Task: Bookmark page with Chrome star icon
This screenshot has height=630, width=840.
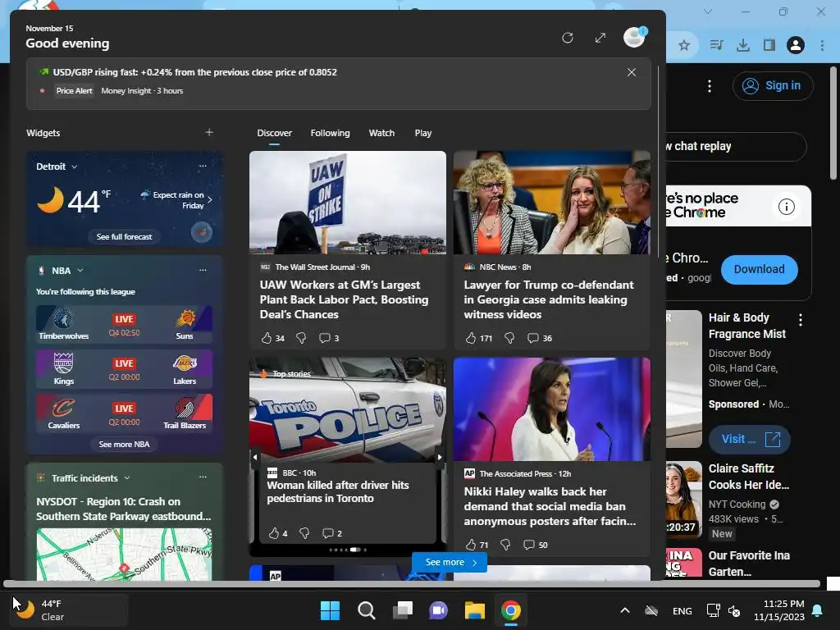Action: [684, 45]
